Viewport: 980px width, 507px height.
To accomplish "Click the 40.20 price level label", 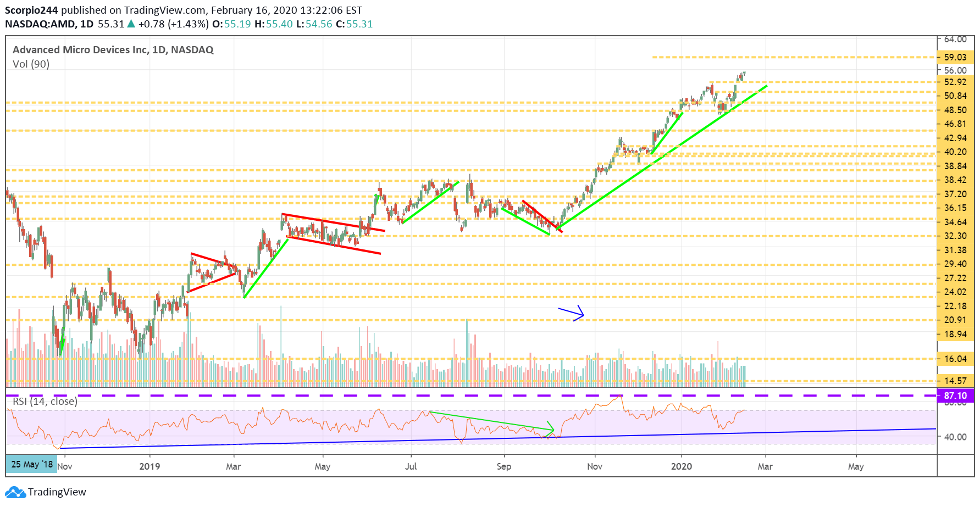I will pos(955,152).
